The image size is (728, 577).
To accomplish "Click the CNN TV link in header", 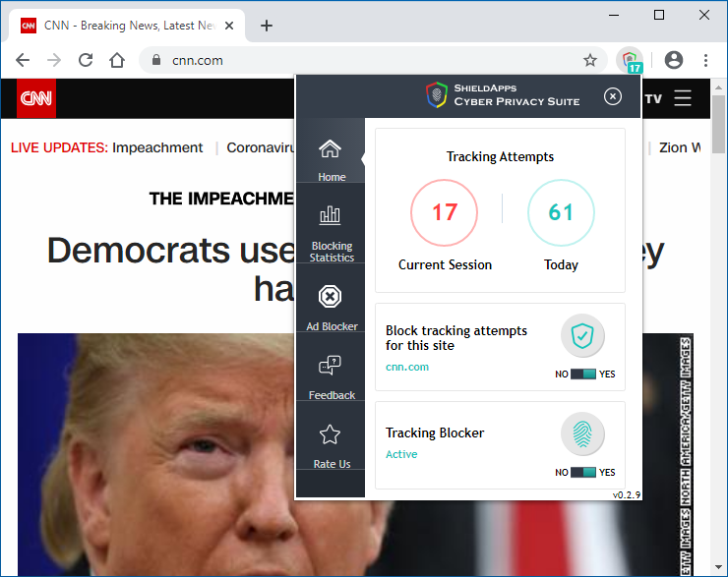I will [653, 99].
